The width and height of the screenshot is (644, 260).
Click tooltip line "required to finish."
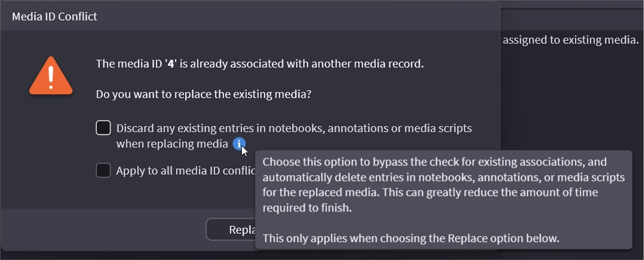307,208
